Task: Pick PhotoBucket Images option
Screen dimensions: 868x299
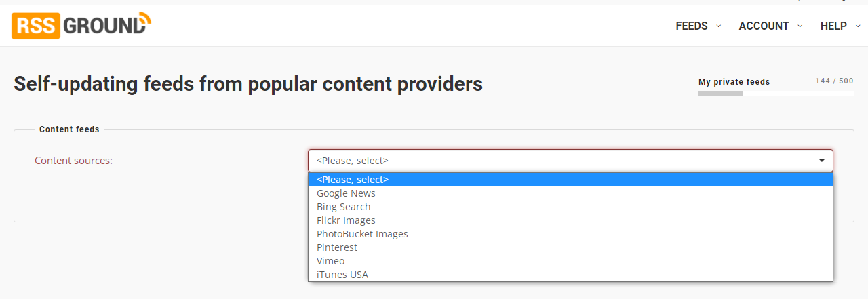Action: 570,234
